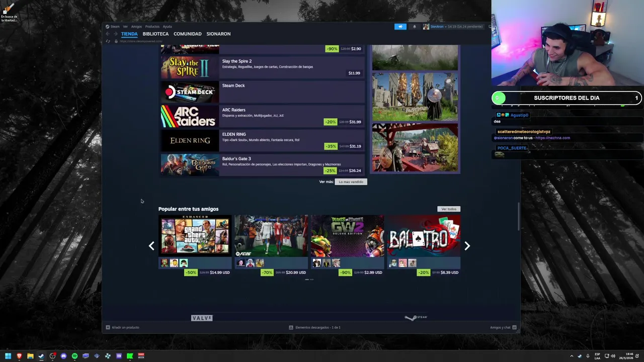The height and width of the screenshot is (362, 644).
Task: Click the microphone icon in the system tray
Action: [588, 356]
